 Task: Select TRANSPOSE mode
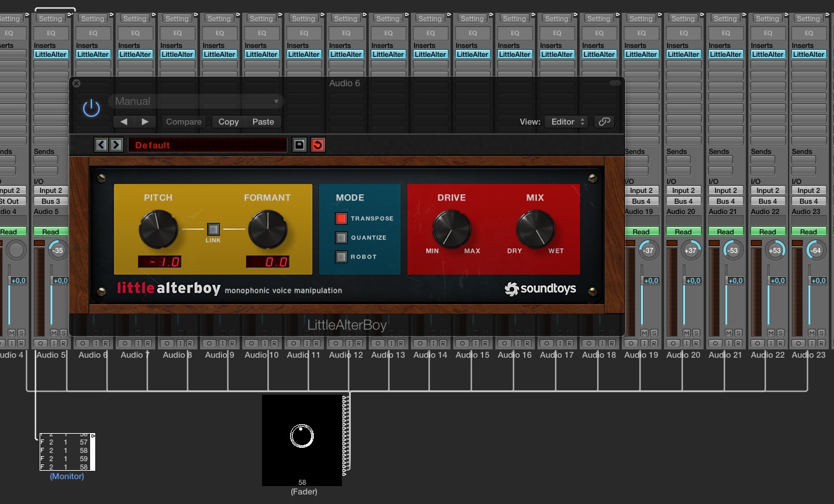(341, 218)
